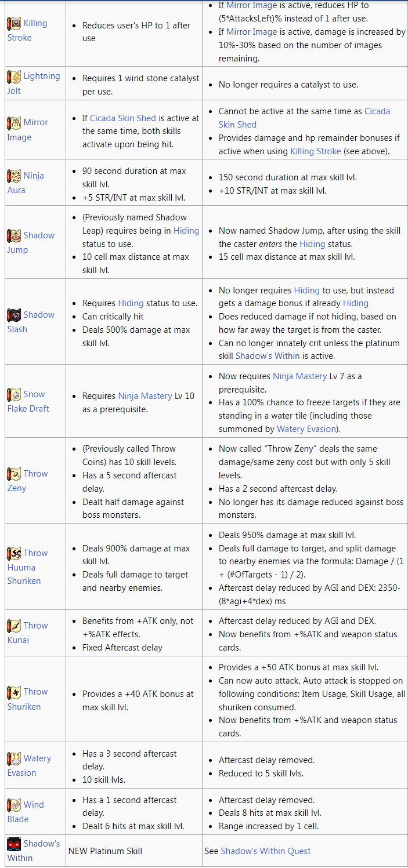Click 'Has a 2 second aftercast delay.' text
This screenshot has width=408, height=868.
[x=278, y=489]
